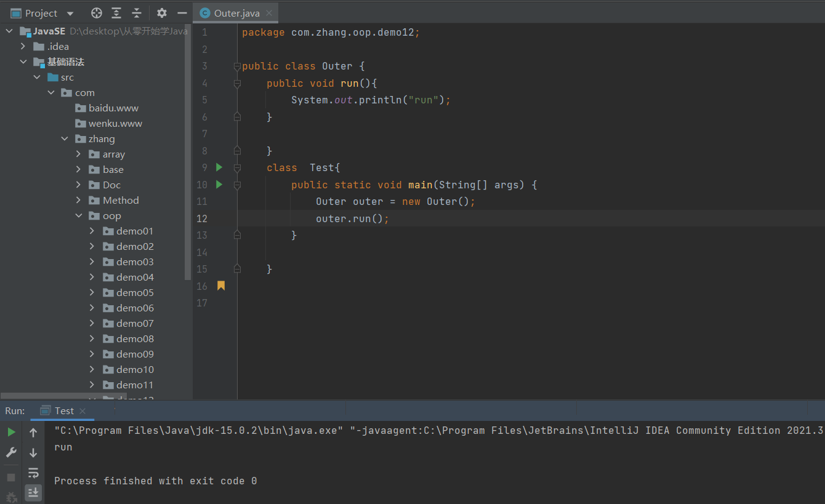Click the up arrow in Run panel
The width and height of the screenshot is (825, 504).
pos(33,433)
